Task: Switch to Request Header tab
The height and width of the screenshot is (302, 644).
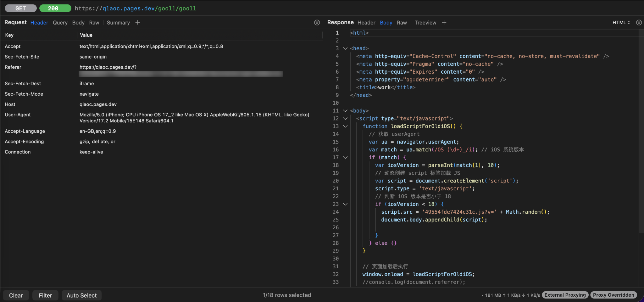Action: click(x=39, y=22)
